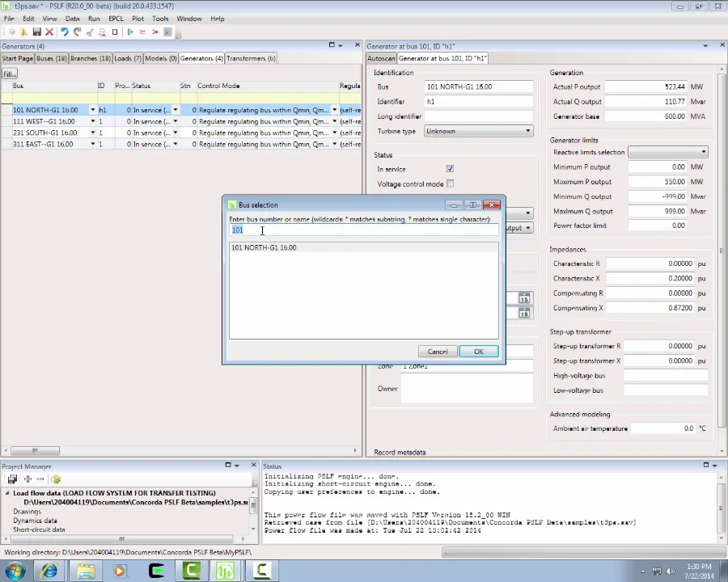Click the red bus diagram toolbar icon
728x582 pixels.
click(x=155, y=32)
